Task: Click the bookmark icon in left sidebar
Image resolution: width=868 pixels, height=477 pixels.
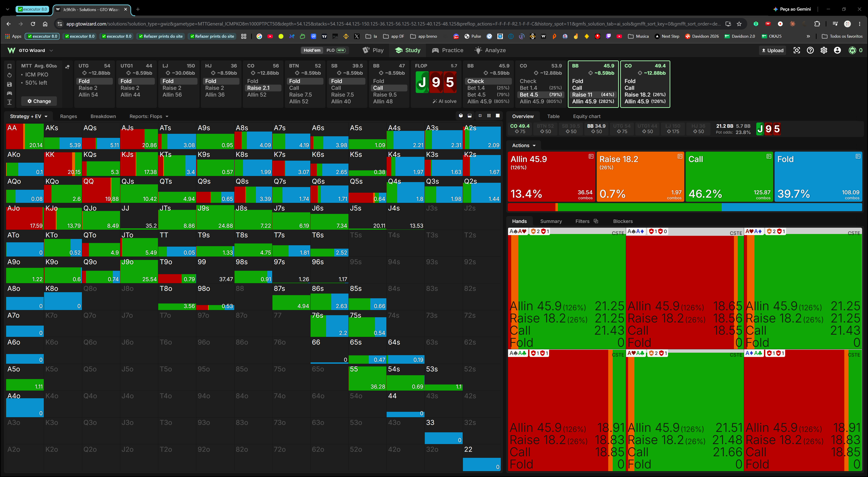Action: click(x=9, y=66)
